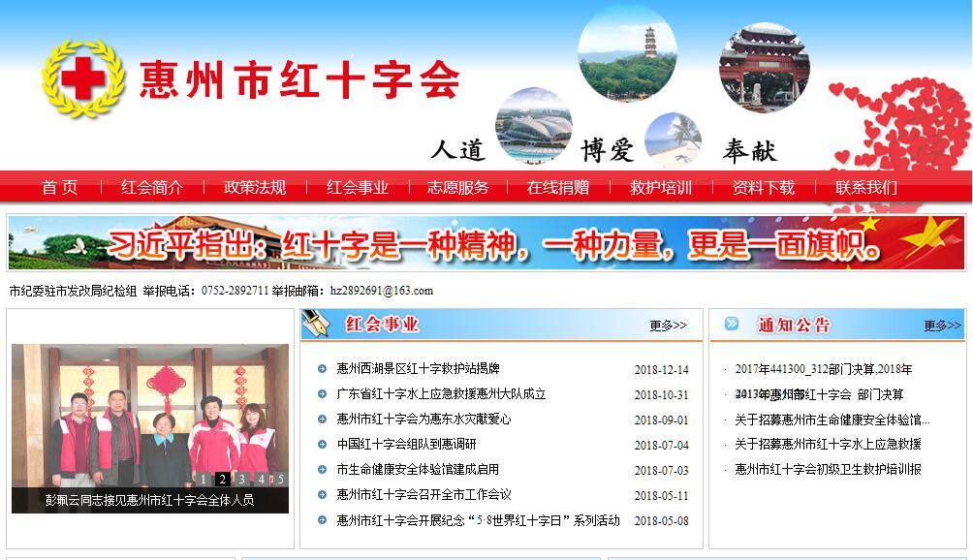
Task: Click the circular stadium photo in header
Action: 534,126
